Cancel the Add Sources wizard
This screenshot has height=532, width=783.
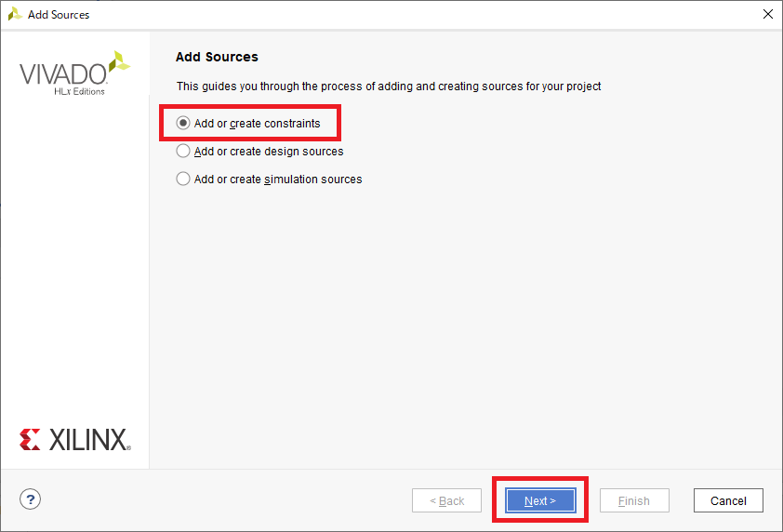click(x=728, y=500)
